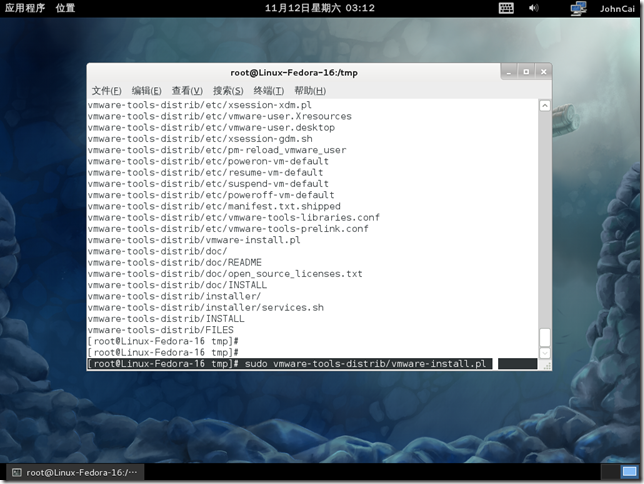Click line vmware-tools-distrib/vmware-install.pl
Viewport: 644px width, 484px height.
(194, 240)
